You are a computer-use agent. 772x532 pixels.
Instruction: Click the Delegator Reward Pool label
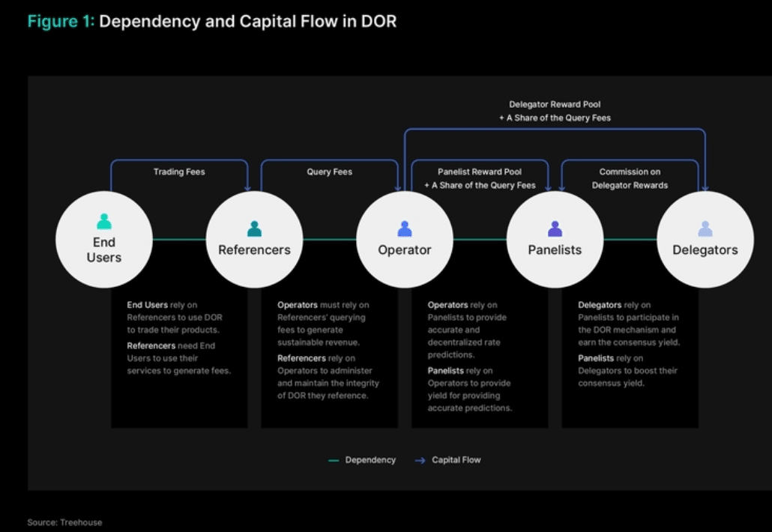point(555,111)
